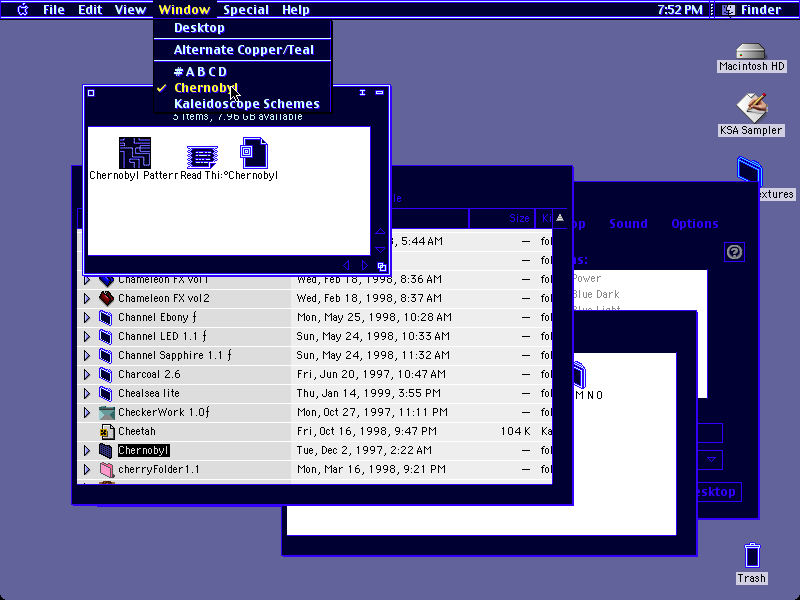The height and width of the screenshot is (600, 800).
Task: Select the Trash icon on desktop
Action: click(752, 556)
